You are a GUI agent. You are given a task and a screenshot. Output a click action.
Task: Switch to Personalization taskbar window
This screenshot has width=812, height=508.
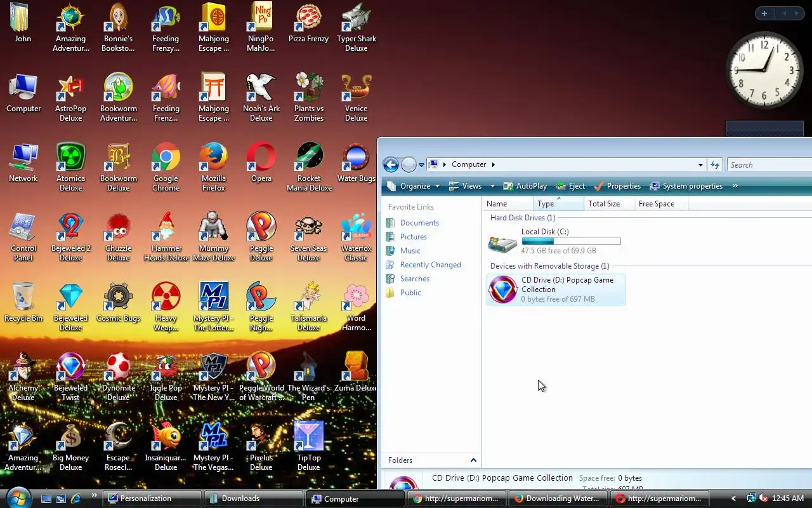tap(152, 498)
